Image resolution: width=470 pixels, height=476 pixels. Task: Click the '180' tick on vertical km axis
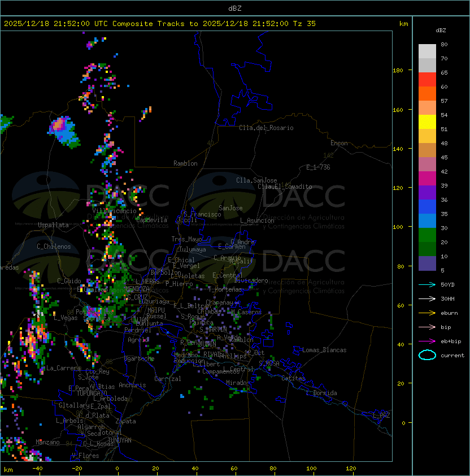pyautogui.click(x=398, y=71)
